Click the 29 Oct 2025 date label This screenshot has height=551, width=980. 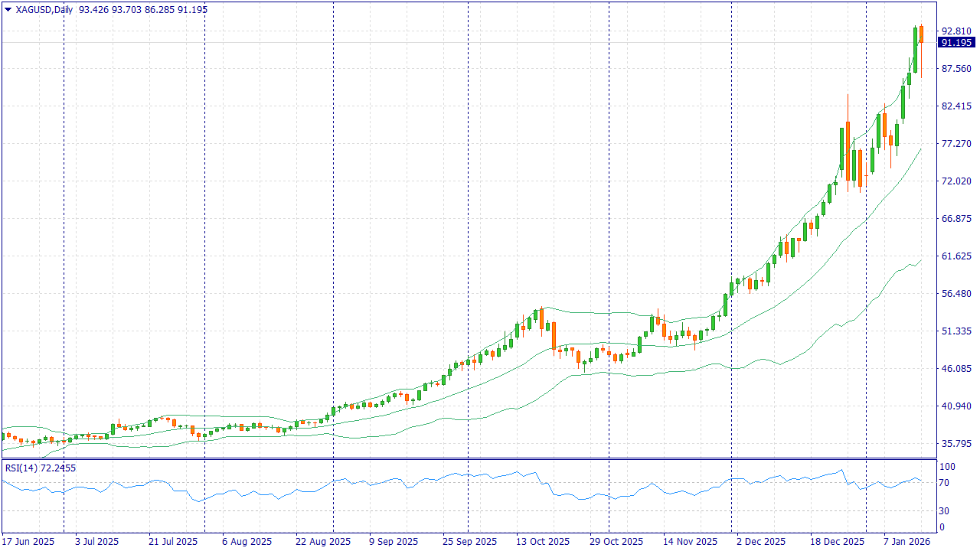(616, 541)
